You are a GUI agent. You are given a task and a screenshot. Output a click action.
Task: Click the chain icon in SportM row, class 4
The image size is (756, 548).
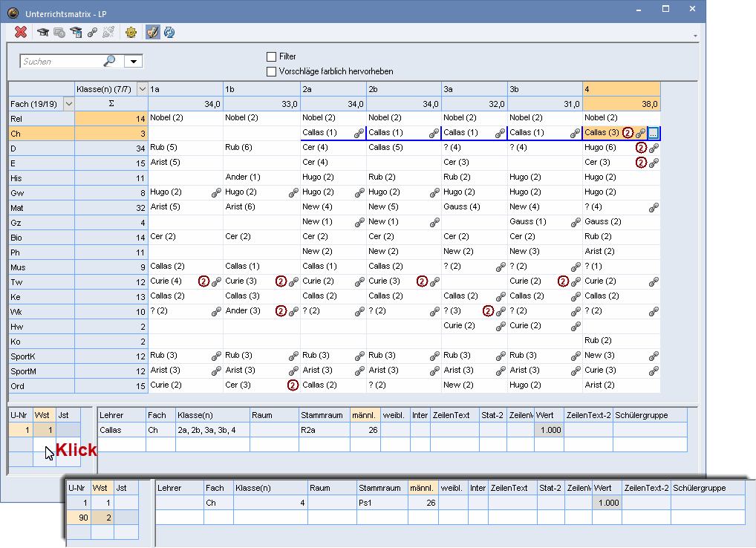pos(654,371)
